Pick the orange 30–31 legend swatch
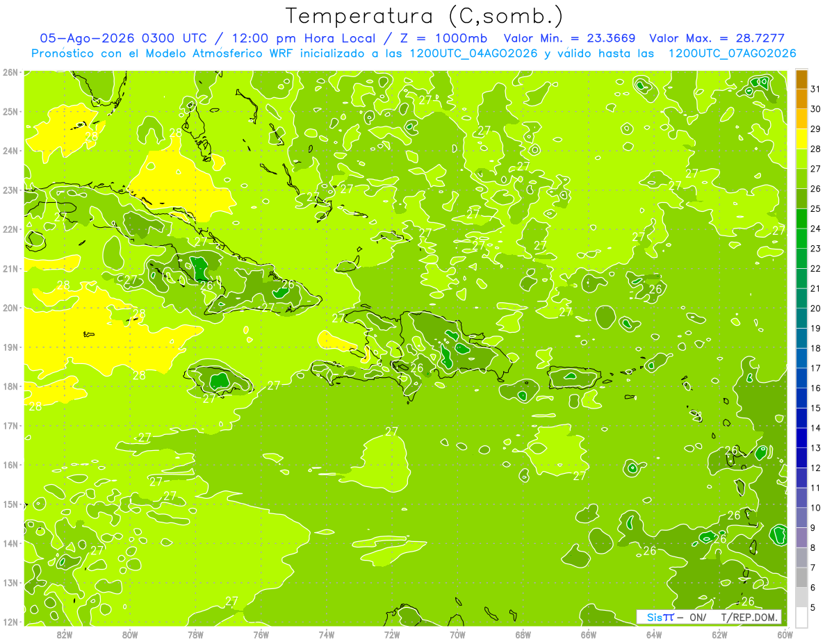The width and height of the screenshot is (834, 644). (801, 99)
